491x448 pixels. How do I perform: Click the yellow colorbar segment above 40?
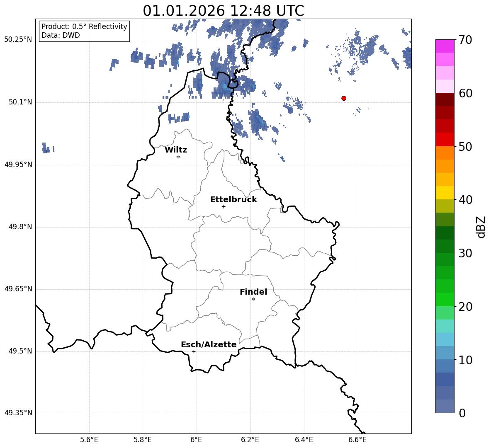click(445, 193)
